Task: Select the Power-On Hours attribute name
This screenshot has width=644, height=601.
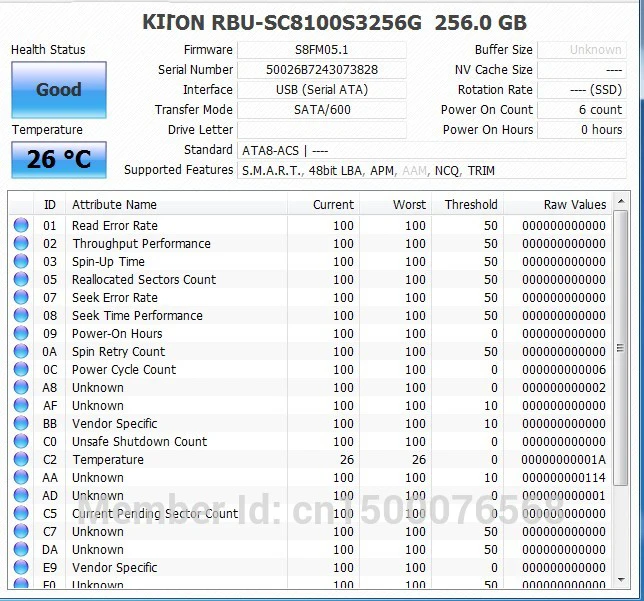Action: (117, 334)
